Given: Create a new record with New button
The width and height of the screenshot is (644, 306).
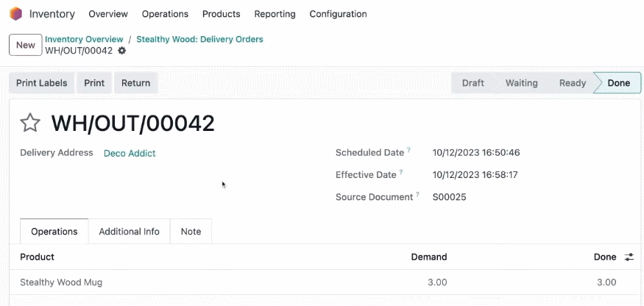Looking at the screenshot, I should click(26, 45).
